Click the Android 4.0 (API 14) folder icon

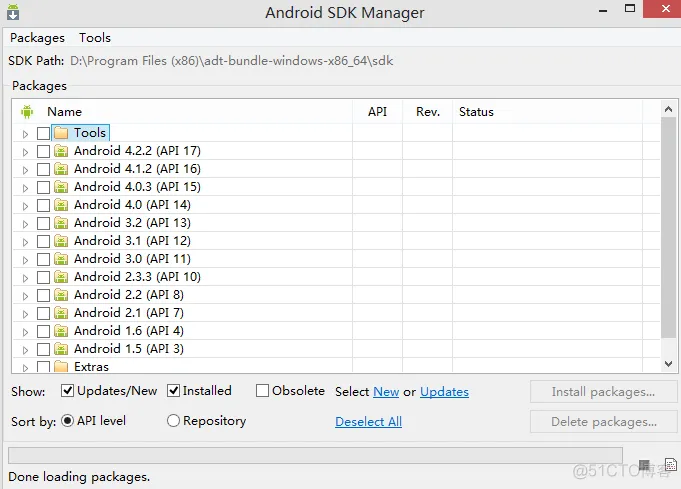(61, 205)
